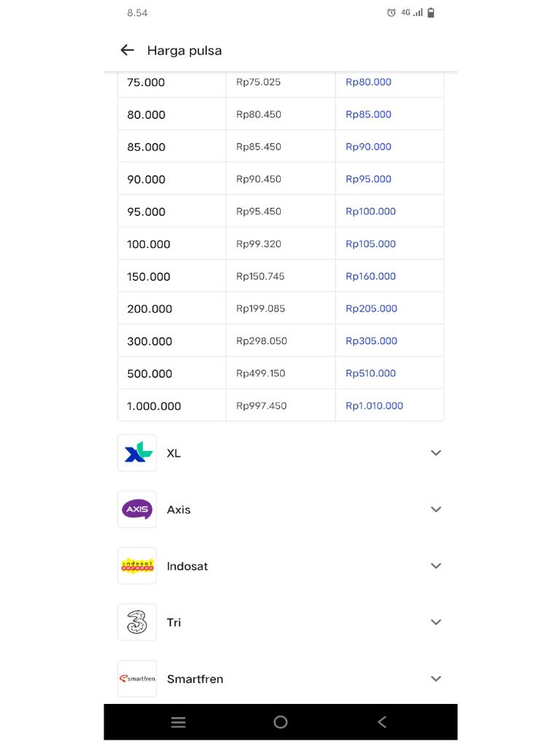
Task: Tap the XL operator logo
Action: (x=137, y=453)
